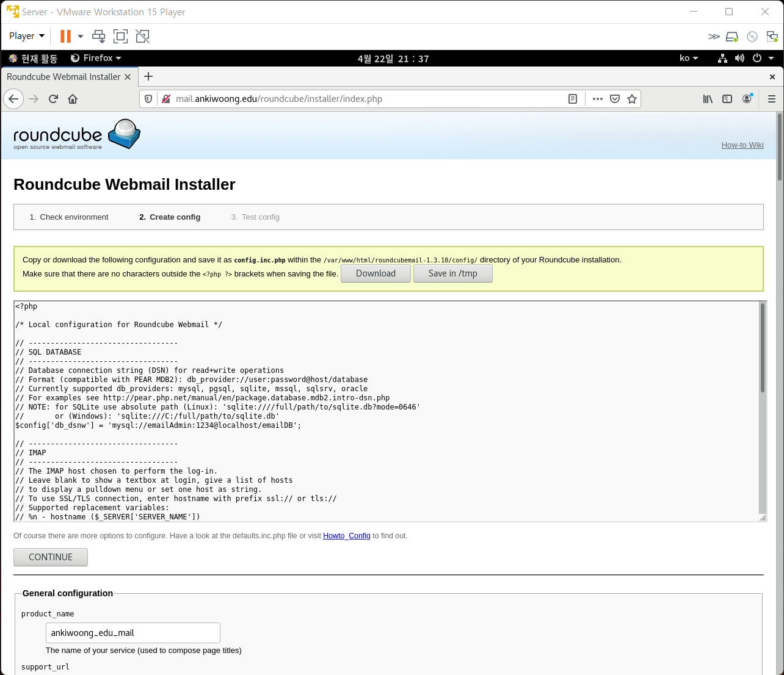
Task: Open a new browser tab
Action: click(148, 76)
